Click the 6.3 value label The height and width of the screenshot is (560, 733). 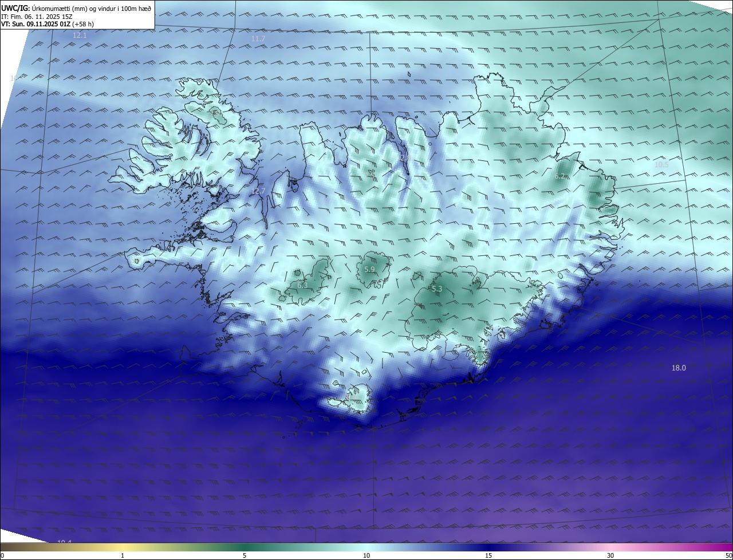click(302, 286)
